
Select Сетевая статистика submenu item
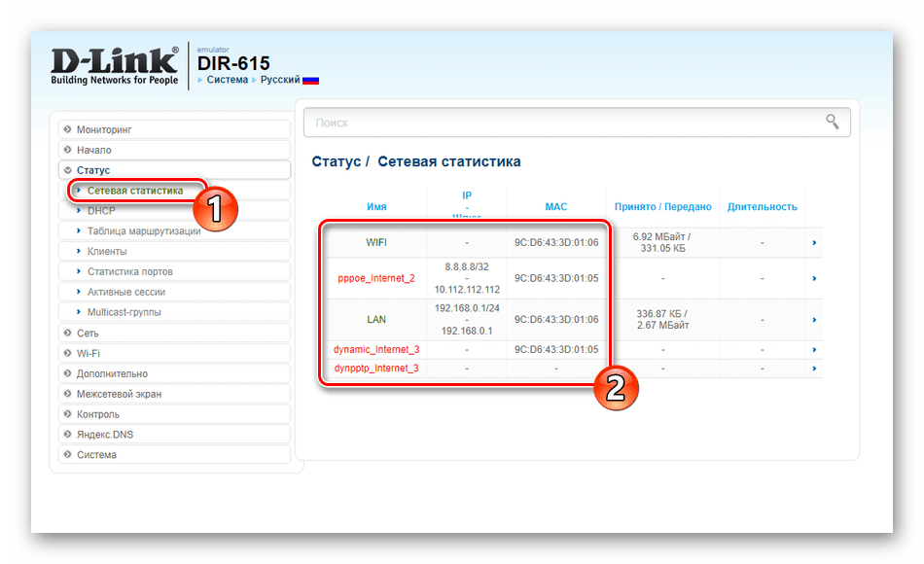[135, 191]
